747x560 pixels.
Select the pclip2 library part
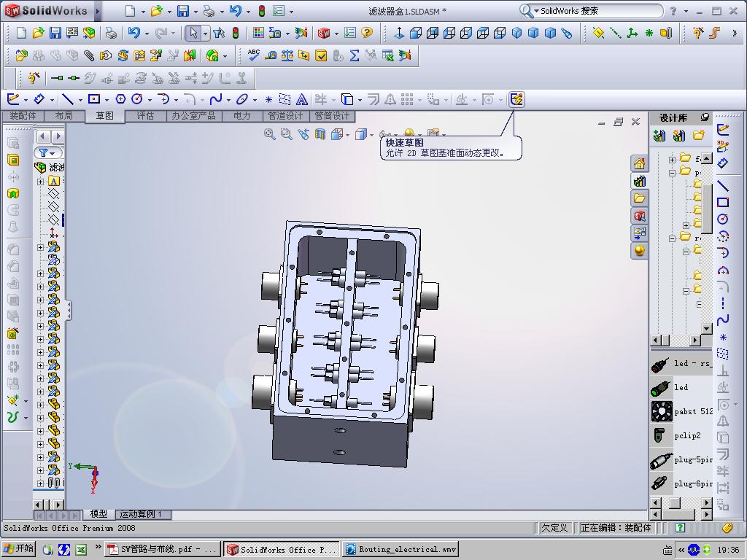(x=681, y=435)
